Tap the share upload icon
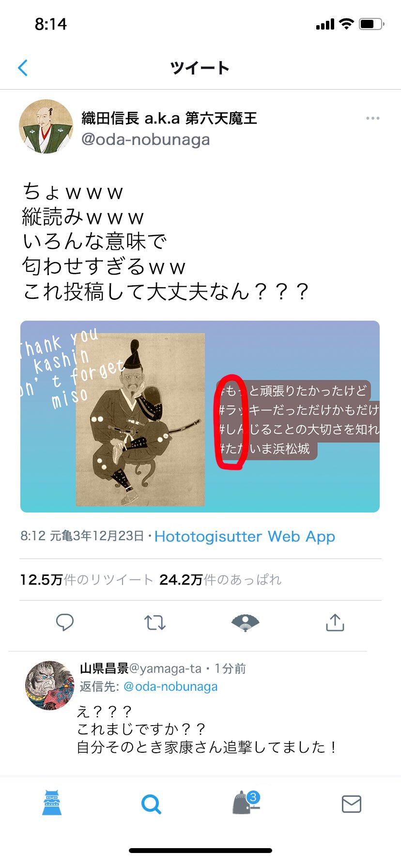Image resolution: width=401 pixels, height=868 pixels. point(335,622)
